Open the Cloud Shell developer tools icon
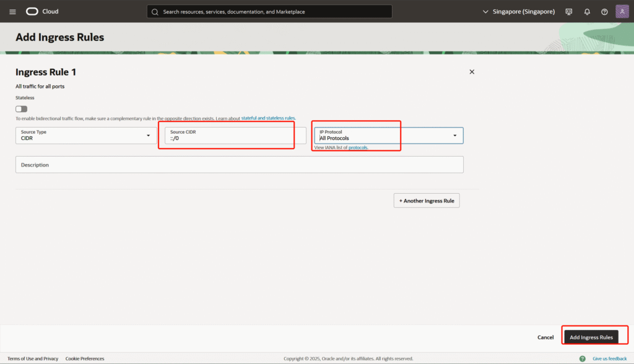Screen dimensions: 634x364 click(569, 12)
